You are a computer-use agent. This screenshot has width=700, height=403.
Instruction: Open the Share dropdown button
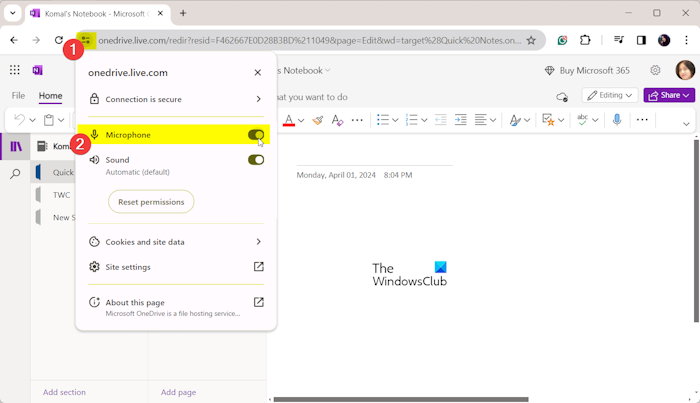669,95
